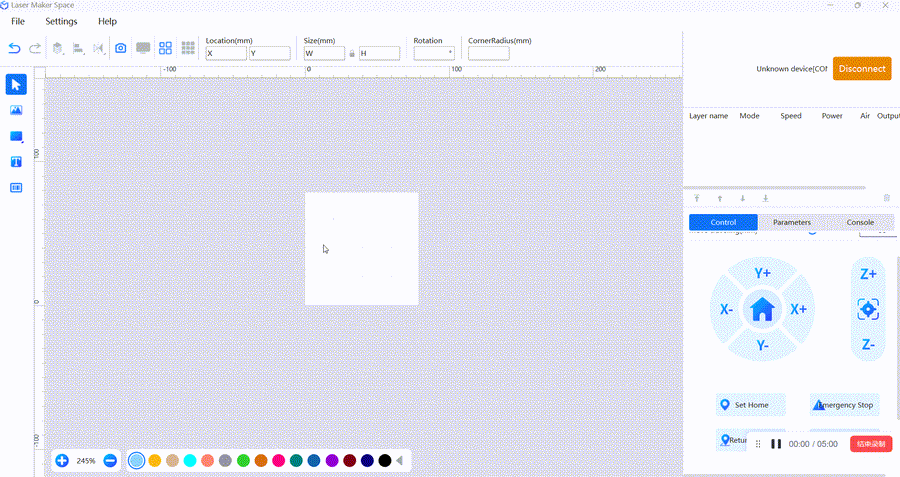Select the barcode tool in left sidebar
Screen dimensions: 900x477
[16, 188]
